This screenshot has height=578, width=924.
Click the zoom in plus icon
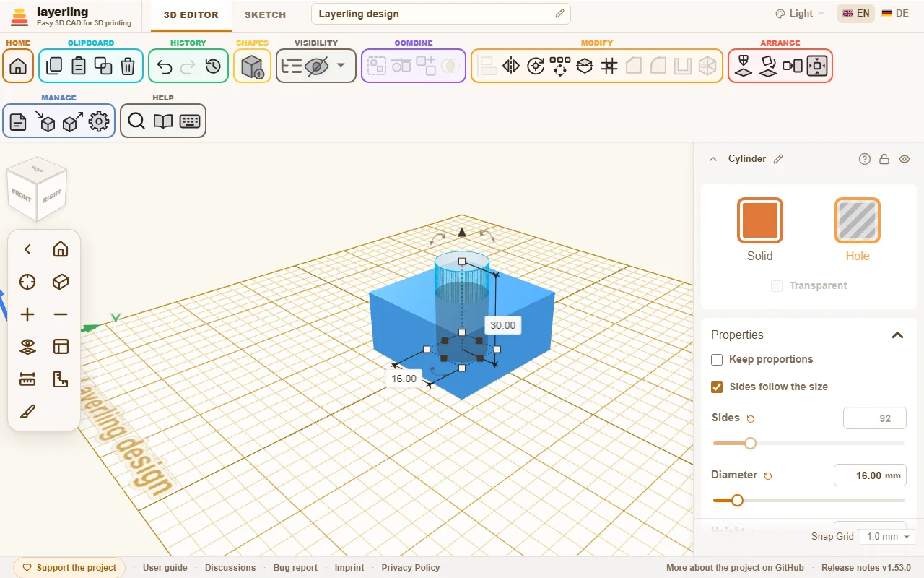[27, 314]
